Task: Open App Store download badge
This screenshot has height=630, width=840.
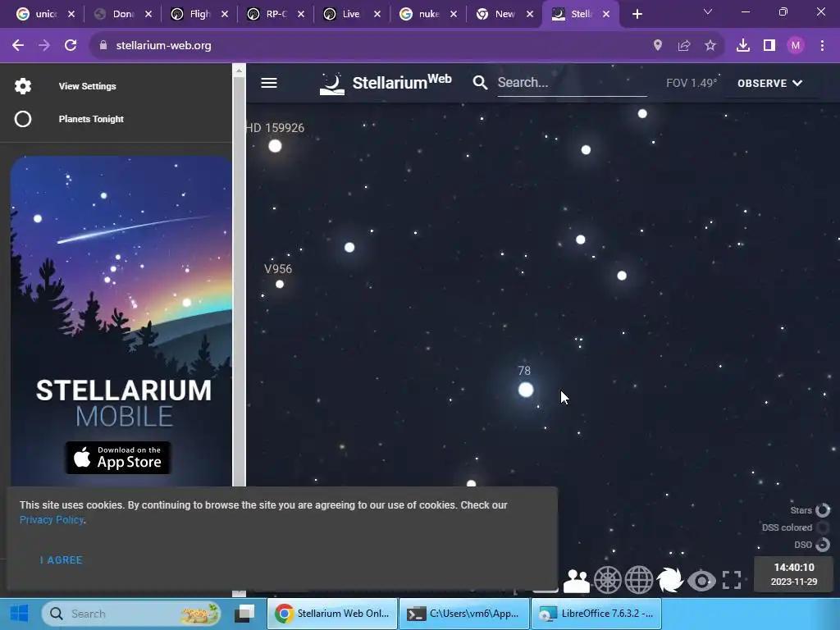Action: (x=118, y=458)
